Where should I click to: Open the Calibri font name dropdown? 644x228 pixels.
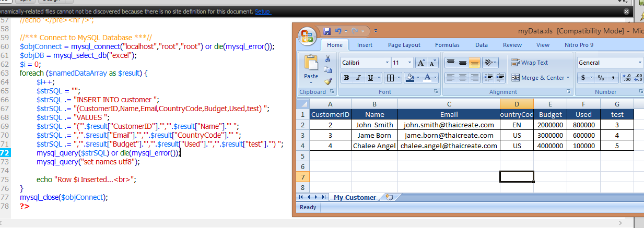click(387, 63)
